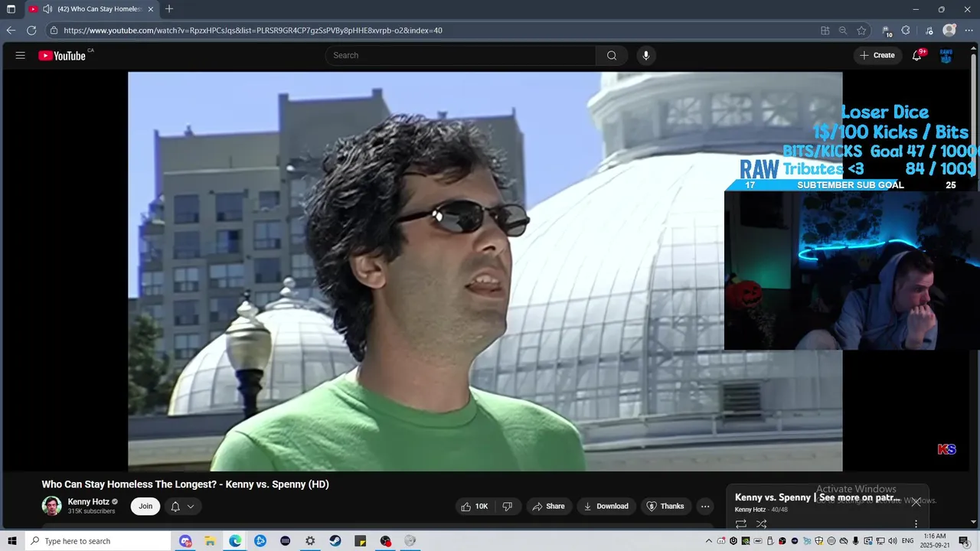This screenshot has width=980, height=551.
Task: Close the Who Can Stay Homeless tab
Action: coord(151,9)
